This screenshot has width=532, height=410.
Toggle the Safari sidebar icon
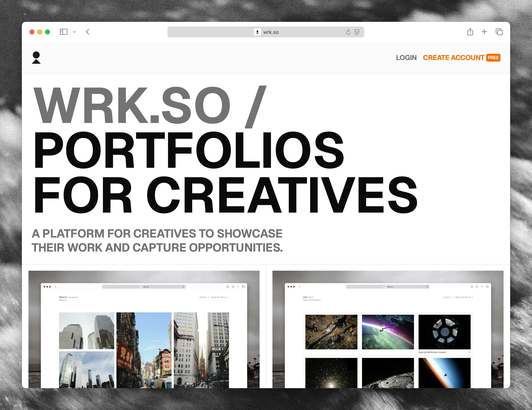coord(63,32)
